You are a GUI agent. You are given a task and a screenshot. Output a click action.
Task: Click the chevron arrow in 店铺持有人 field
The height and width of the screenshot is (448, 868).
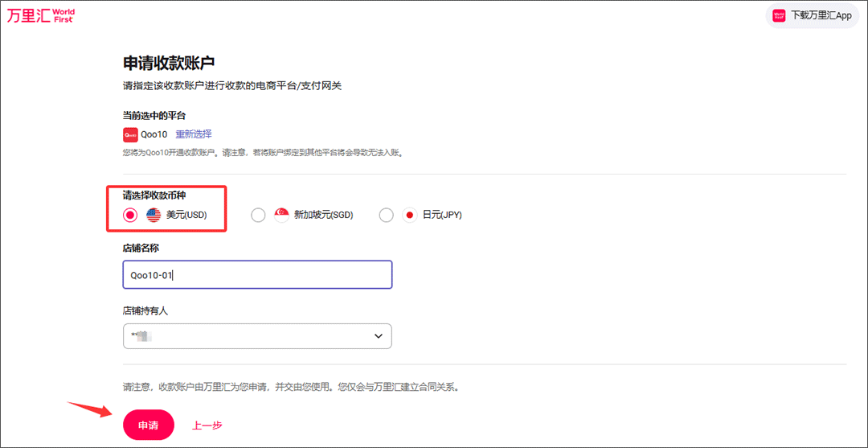coord(379,336)
